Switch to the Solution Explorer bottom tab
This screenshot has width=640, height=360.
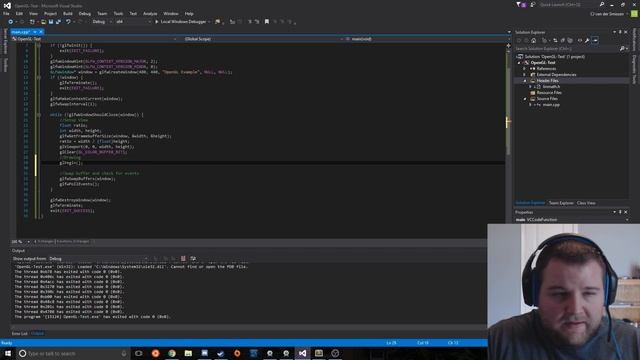tap(530, 203)
